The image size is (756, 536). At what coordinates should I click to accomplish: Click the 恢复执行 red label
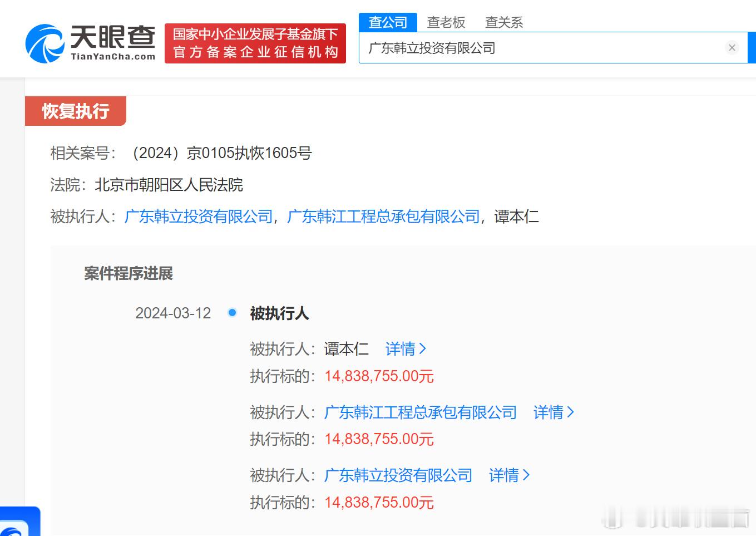(76, 111)
